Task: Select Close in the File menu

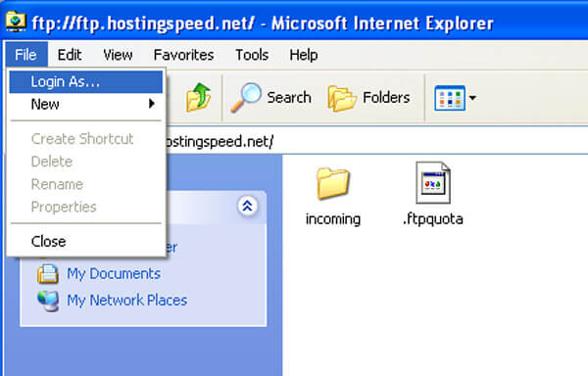Action: pyautogui.click(x=86, y=242)
